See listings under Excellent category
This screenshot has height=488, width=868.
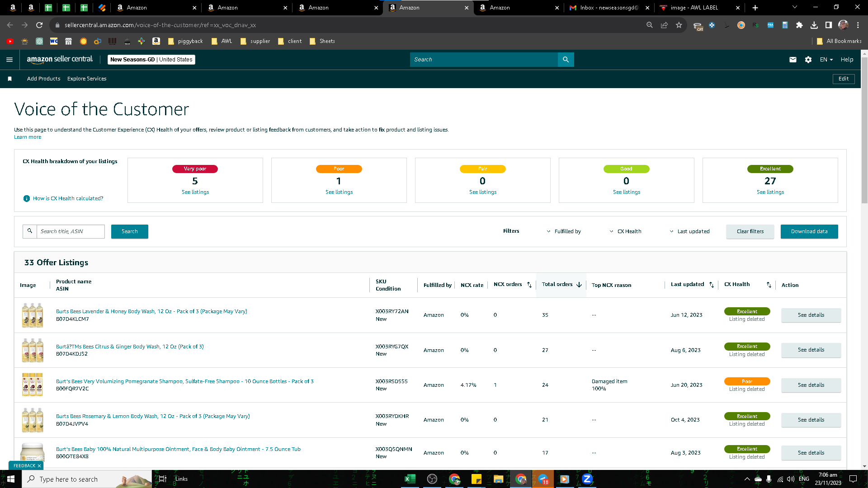click(x=770, y=192)
